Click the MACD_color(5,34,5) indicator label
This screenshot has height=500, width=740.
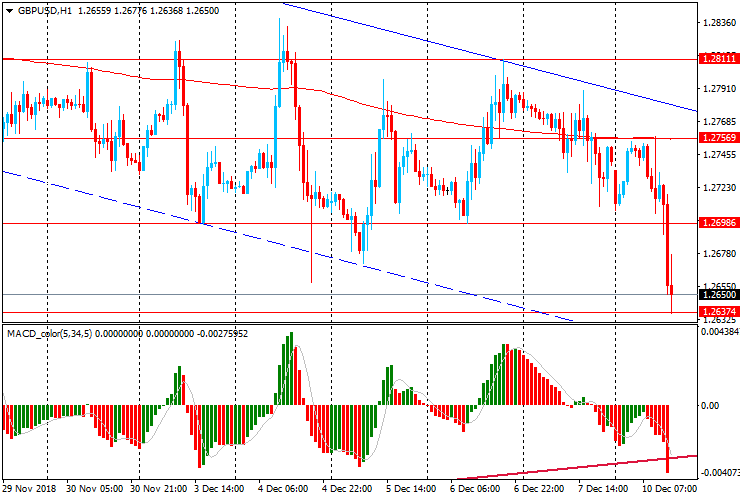point(50,333)
